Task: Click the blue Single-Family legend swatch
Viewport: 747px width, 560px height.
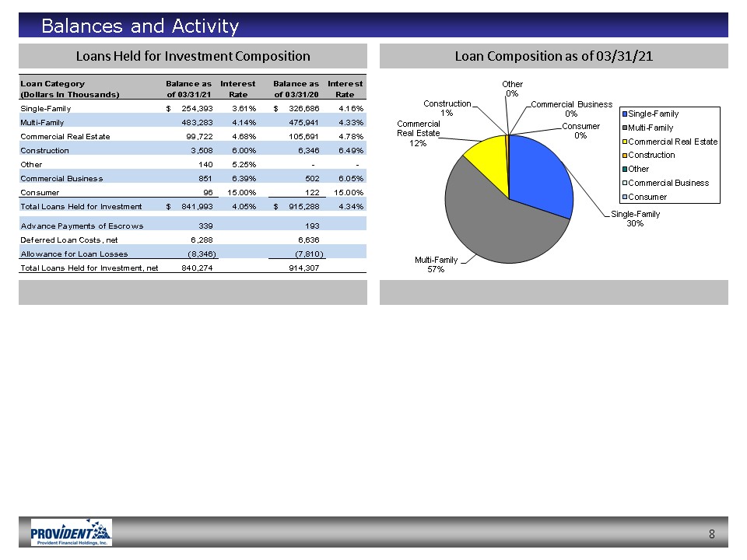Action: pos(623,114)
